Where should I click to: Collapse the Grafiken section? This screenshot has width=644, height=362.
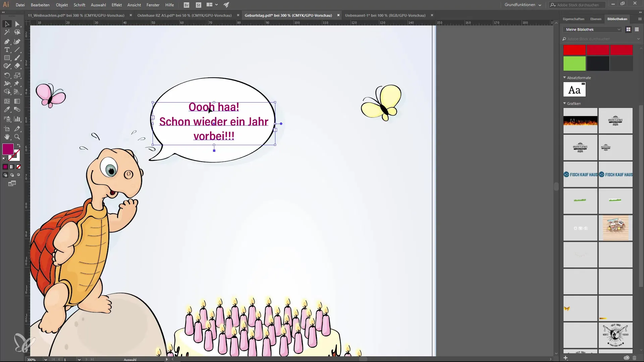[565, 103]
